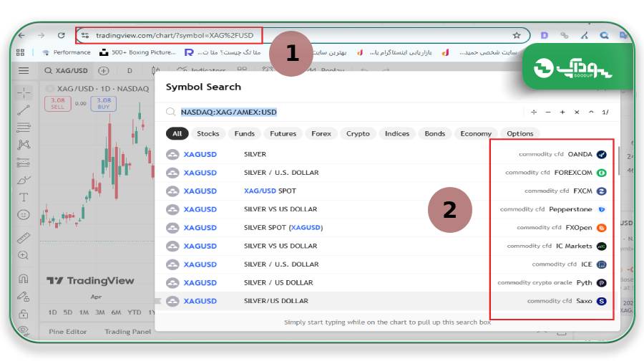The height and width of the screenshot is (364, 644).
Task: Click the 3.08 SELL button
Action: [57, 103]
